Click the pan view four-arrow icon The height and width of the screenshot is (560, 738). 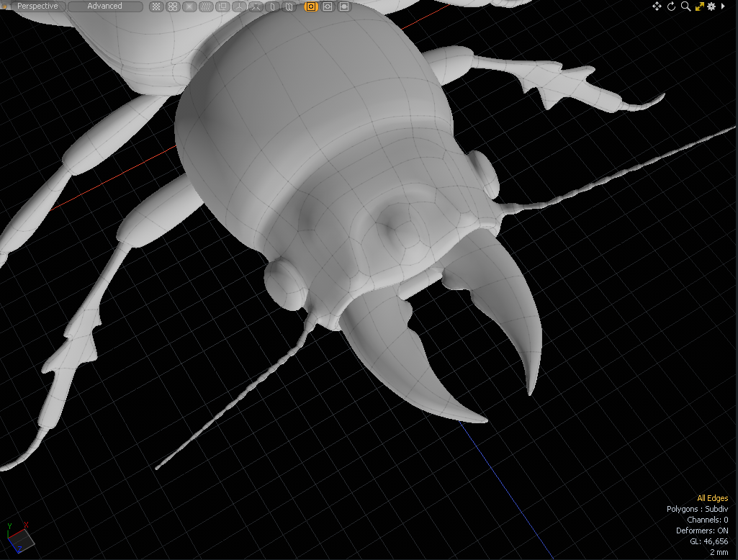[657, 6]
